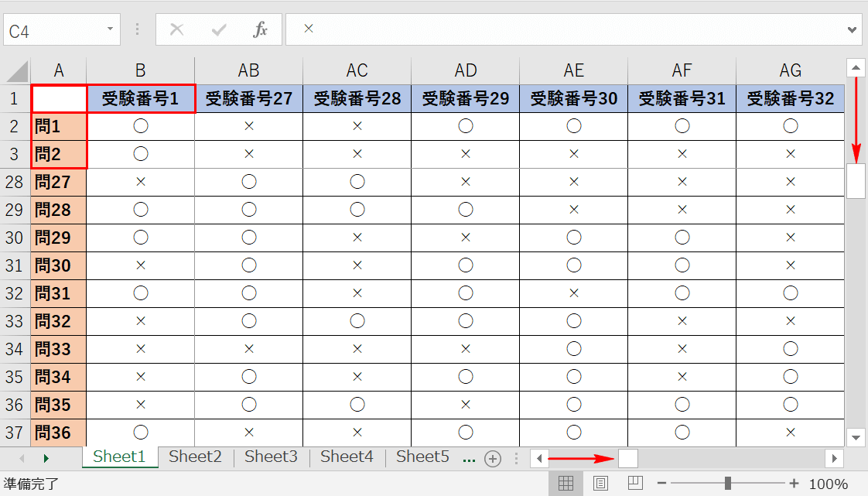Expand the formula bar
The height and width of the screenshot is (496, 868).
pyautogui.click(x=853, y=30)
